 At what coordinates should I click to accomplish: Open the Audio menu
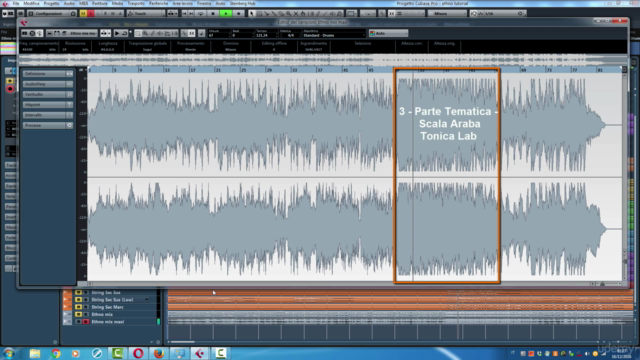69,3
